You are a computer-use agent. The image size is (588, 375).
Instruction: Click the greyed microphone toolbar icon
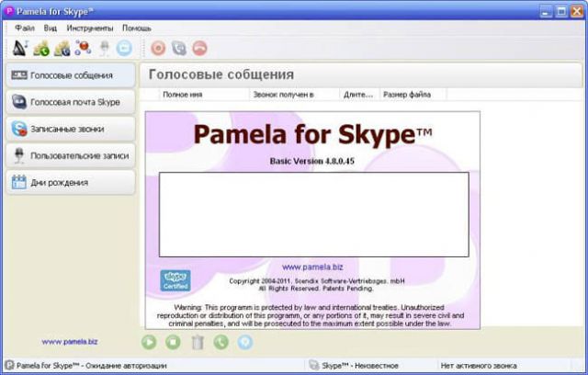point(105,49)
